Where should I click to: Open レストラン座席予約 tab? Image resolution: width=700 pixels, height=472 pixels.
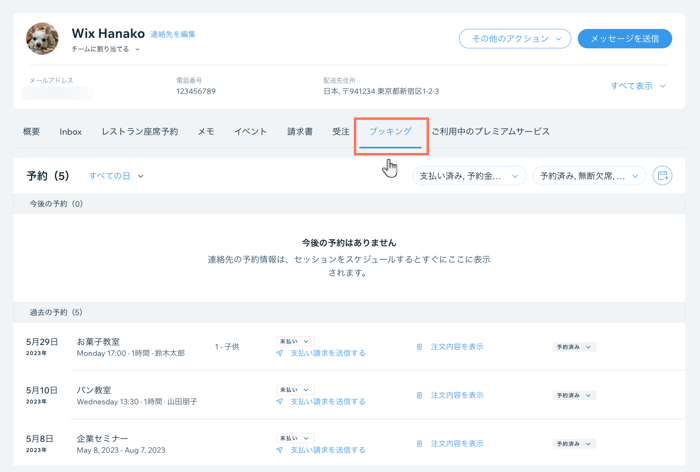click(140, 132)
